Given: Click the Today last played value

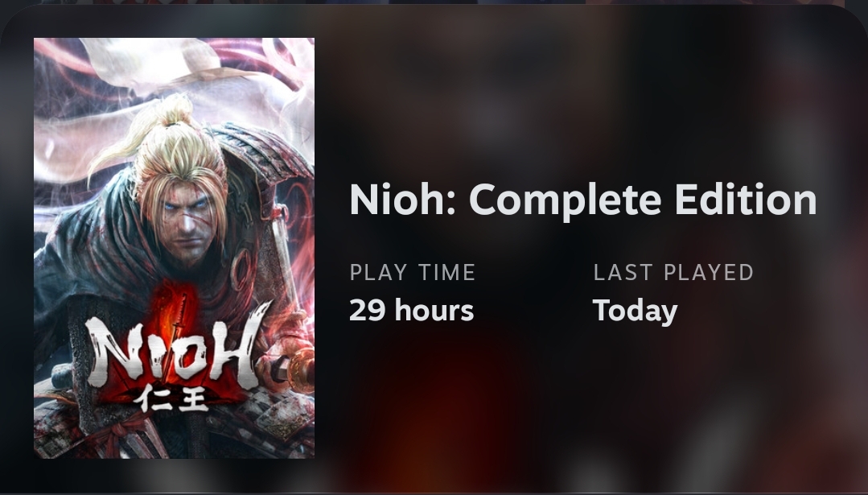Looking at the screenshot, I should tap(635, 311).
